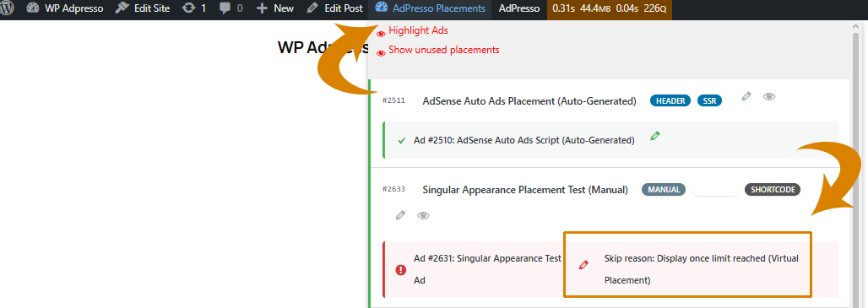Open Query Monitor stats 0.31s 44.4MB

point(610,8)
